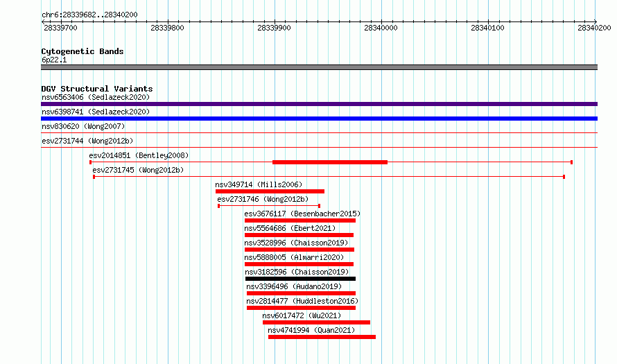Click the 28339800 ruler coordinate
Viewport: 617px width, 364px height.
pos(167,28)
